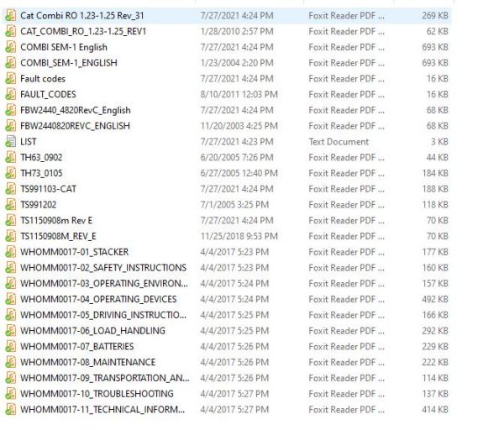Select the TS1150908M_REV_E file name
This screenshot has width=504, height=430.
[x=58, y=236]
